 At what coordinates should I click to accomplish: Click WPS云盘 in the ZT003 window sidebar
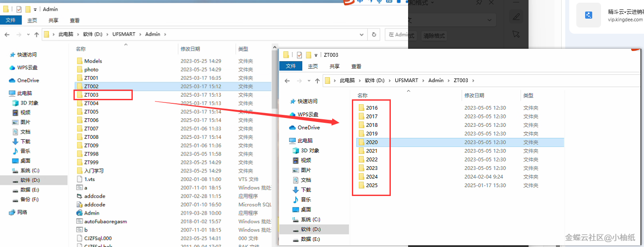(x=309, y=114)
